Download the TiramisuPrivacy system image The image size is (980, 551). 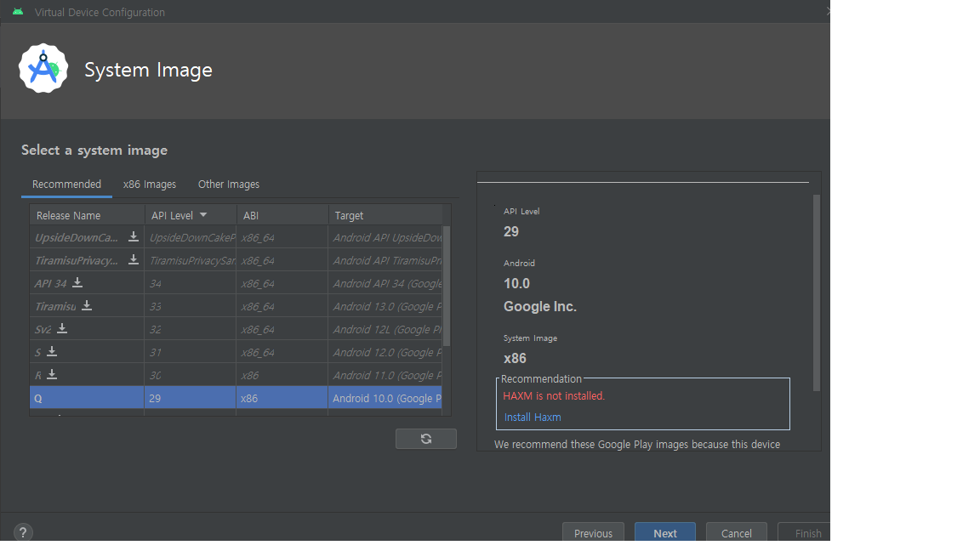pos(133,260)
